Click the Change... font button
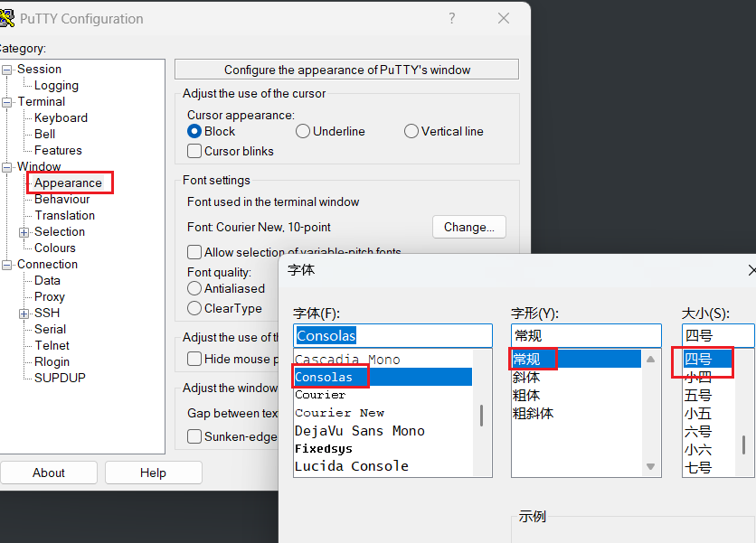The width and height of the screenshot is (756, 543). [x=469, y=227]
